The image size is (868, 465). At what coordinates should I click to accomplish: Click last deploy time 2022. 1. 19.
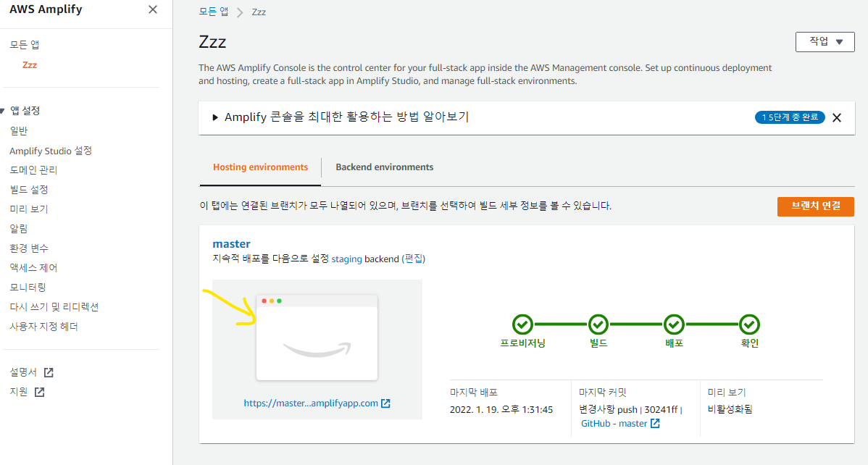pos(501,410)
